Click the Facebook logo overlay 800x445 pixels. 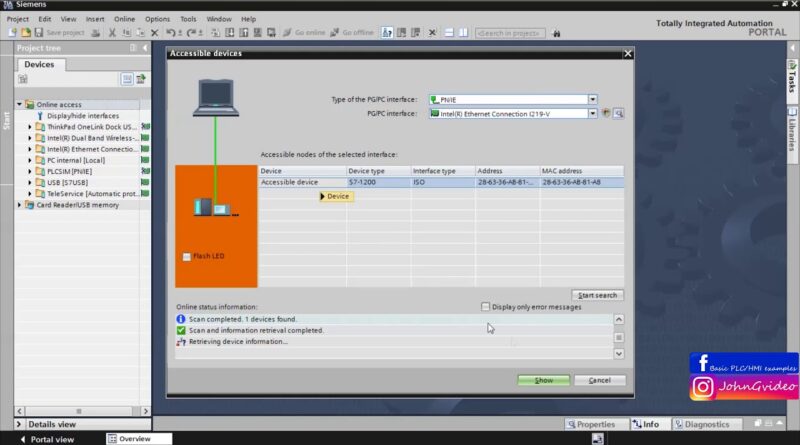[703, 363]
